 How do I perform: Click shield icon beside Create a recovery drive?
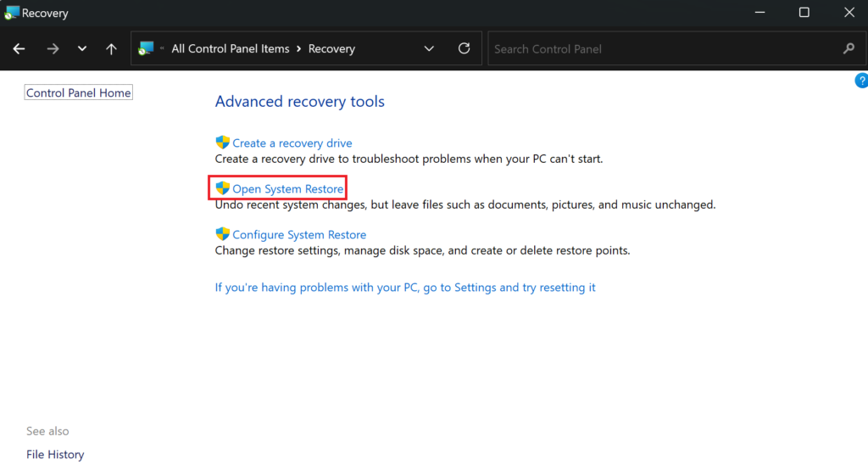223,143
